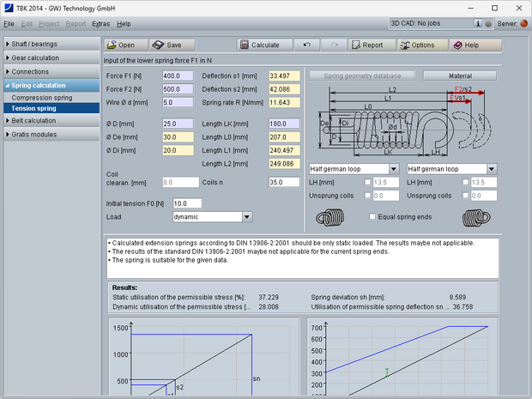
Task: Open the left Half german loop dropdown
Action: point(393,169)
